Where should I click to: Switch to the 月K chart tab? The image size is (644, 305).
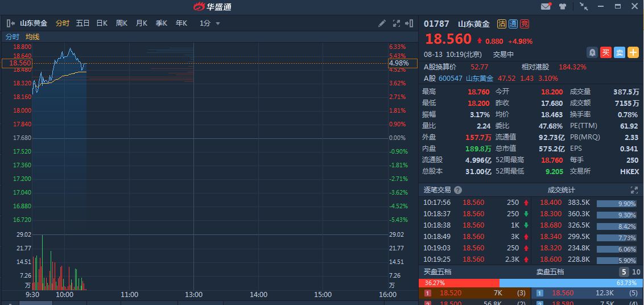(x=141, y=23)
